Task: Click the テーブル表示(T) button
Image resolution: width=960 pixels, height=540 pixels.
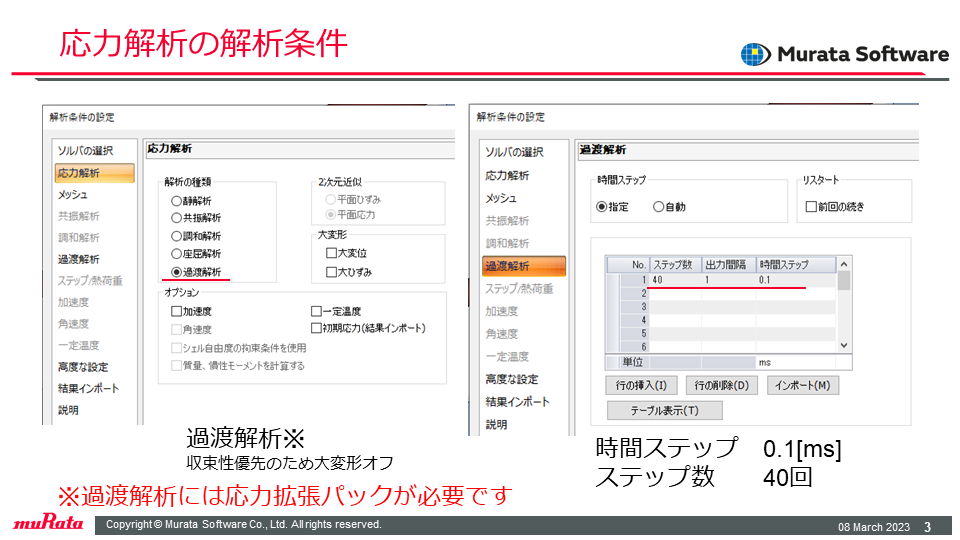Action: tap(664, 410)
